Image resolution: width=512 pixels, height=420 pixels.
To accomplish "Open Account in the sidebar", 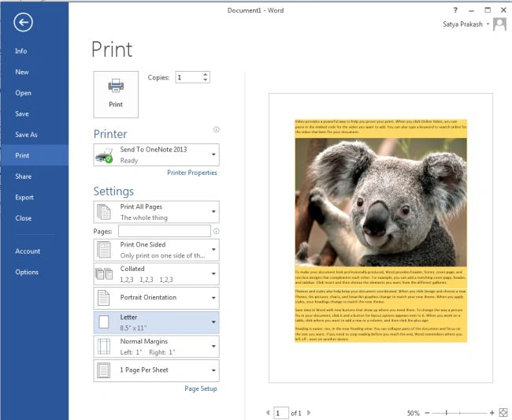I will coord(35,251).
